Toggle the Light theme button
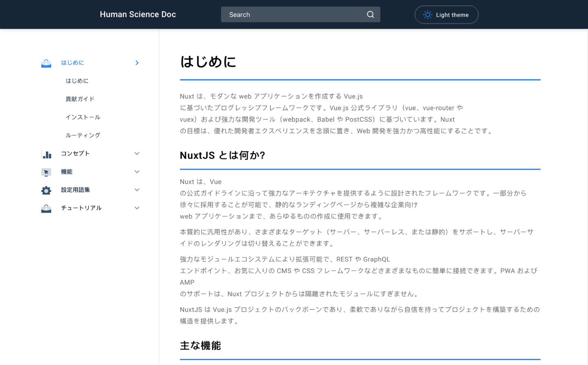 (x=447, y=15)
